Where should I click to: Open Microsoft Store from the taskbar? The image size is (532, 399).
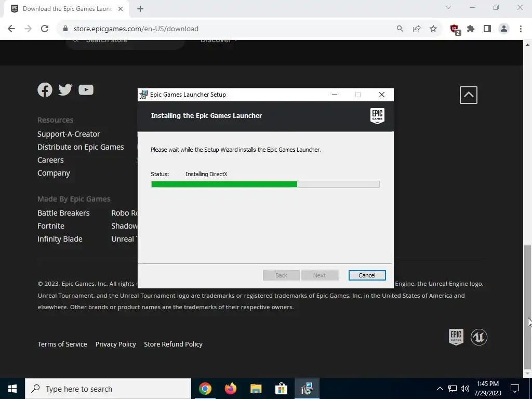coord(281,389)
